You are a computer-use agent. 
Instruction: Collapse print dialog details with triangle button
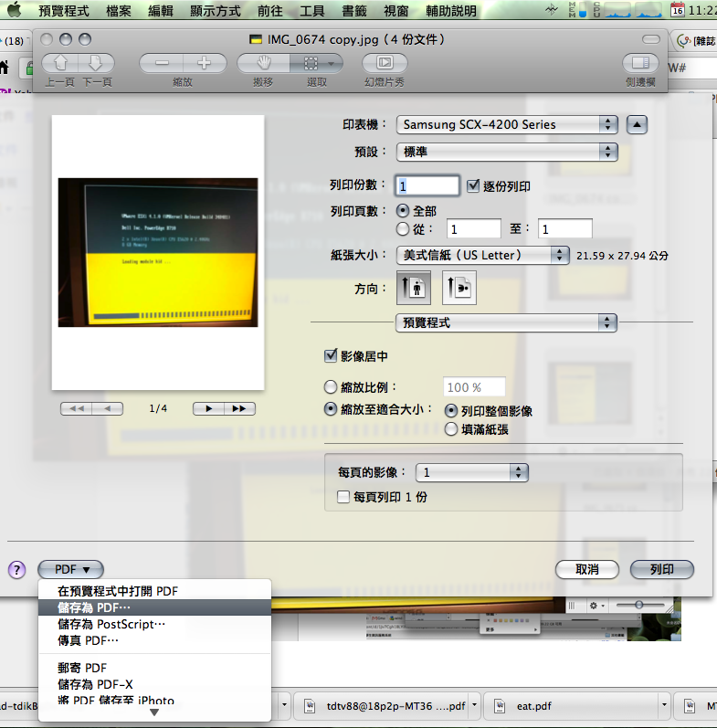click(x=637, y=124)
